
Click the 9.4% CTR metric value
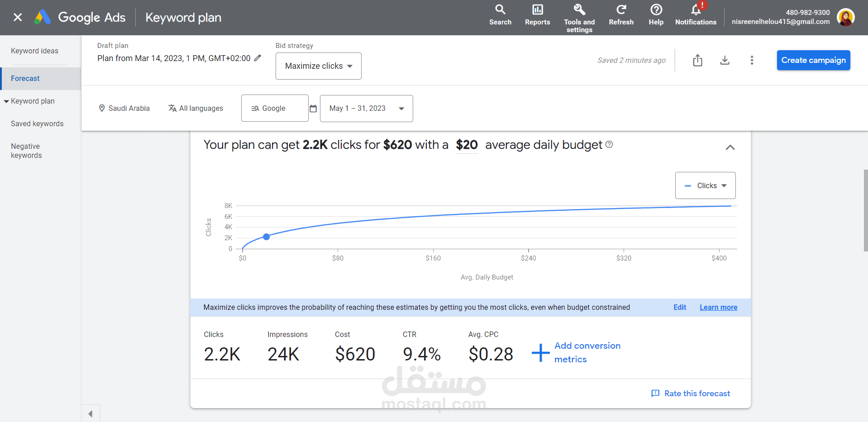click(422, 354)
